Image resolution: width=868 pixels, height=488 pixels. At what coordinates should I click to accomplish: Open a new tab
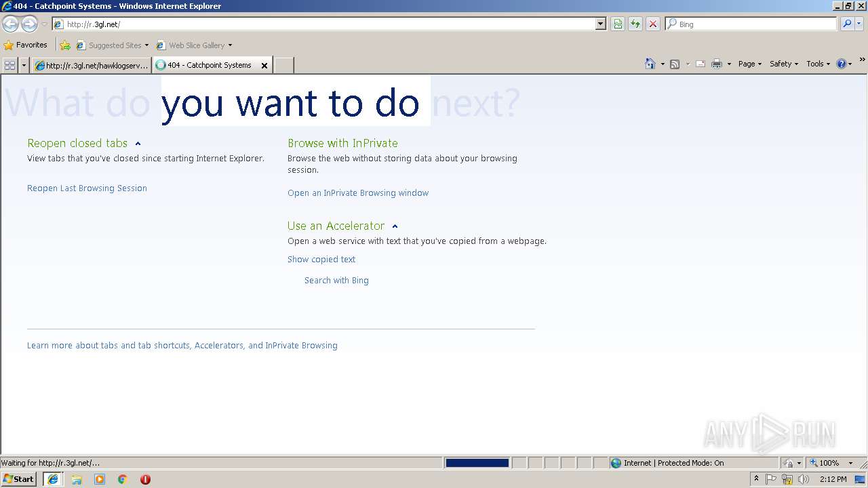click(283, 65)
